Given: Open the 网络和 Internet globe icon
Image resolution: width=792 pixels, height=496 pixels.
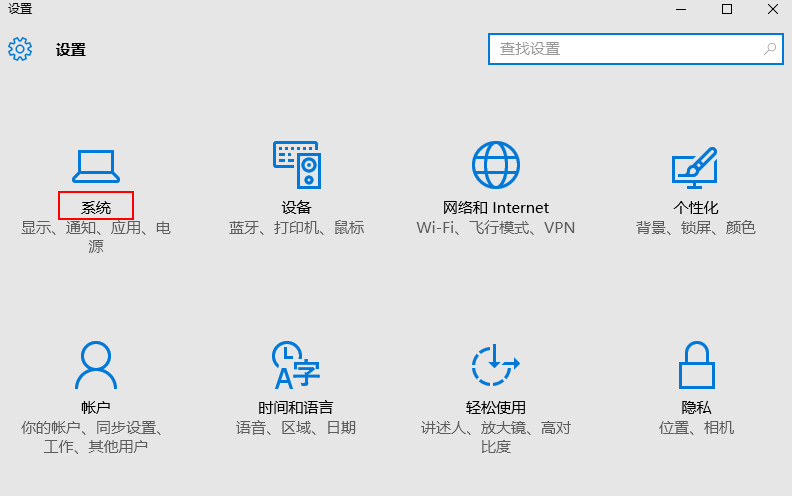Looking at the screenshot, I should point(496,165).
